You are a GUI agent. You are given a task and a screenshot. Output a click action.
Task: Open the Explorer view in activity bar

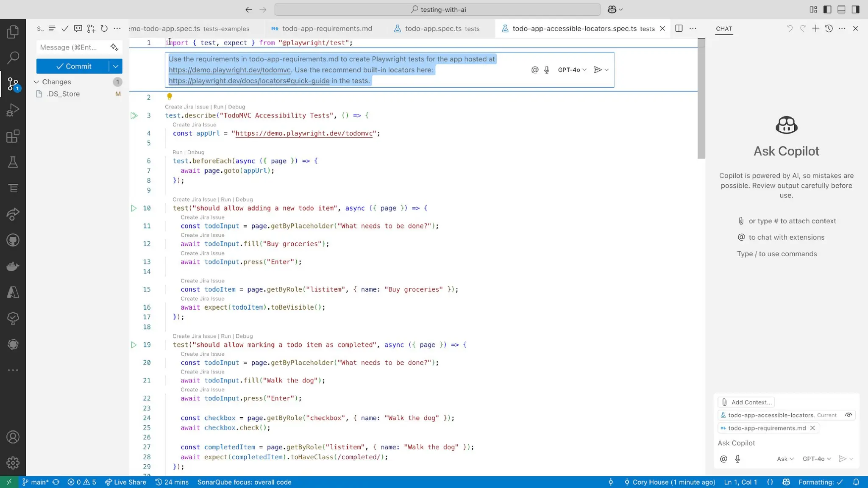pyautogui.click(x=13, y=32)
